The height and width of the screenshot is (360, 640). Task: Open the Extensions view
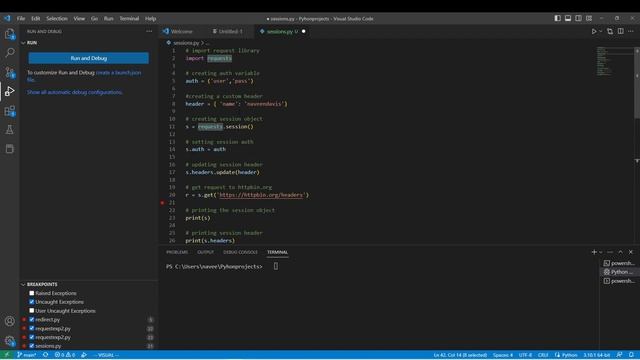(x=9, y=111)
